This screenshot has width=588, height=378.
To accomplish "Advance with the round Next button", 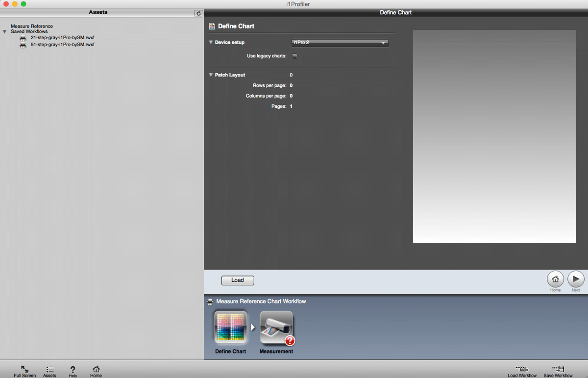I will pyautogui.click(x=576, y=279).
